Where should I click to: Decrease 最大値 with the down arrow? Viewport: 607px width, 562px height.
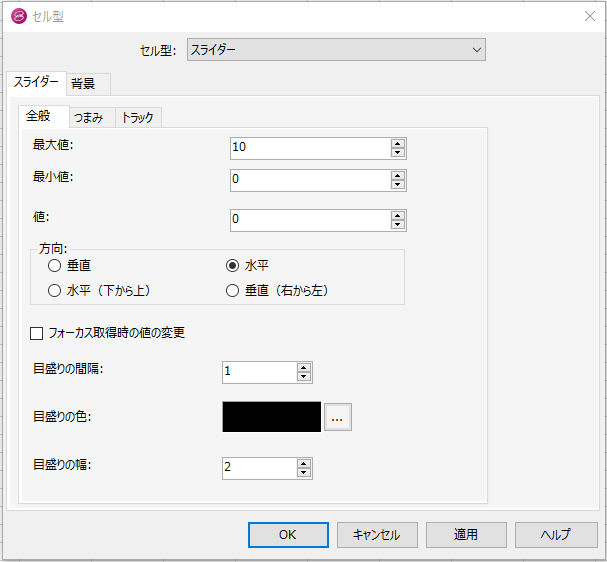tap(398, 153)
